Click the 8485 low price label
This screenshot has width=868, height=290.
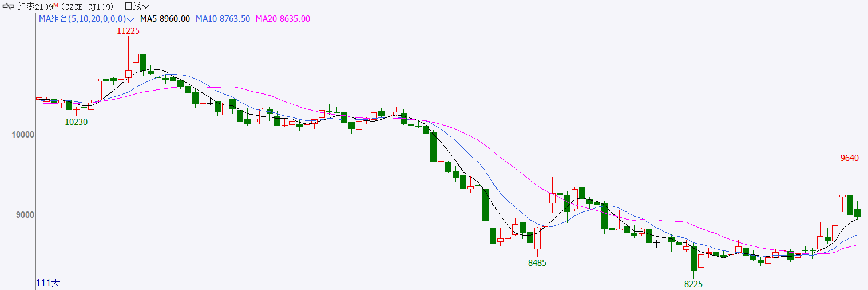click(x=537, y=263)
